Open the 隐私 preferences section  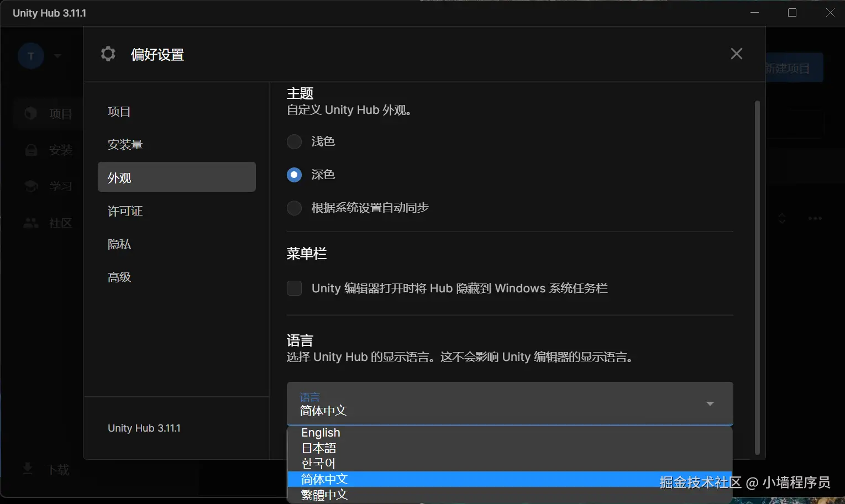[x=176, y=244]
